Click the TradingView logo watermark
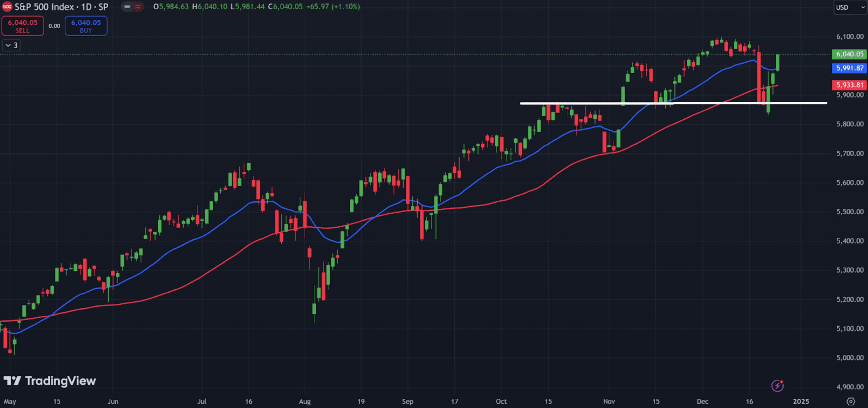The width and height of the screenshot is (868, 408). (x=50, y=381)
